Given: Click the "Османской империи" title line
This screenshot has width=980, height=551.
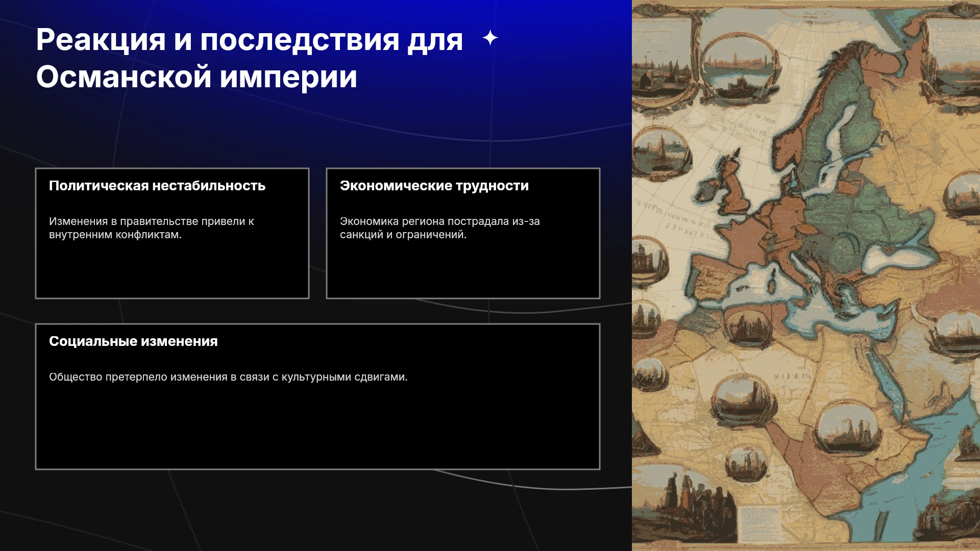Looking at the screenshot, I should tap(197, 77).
